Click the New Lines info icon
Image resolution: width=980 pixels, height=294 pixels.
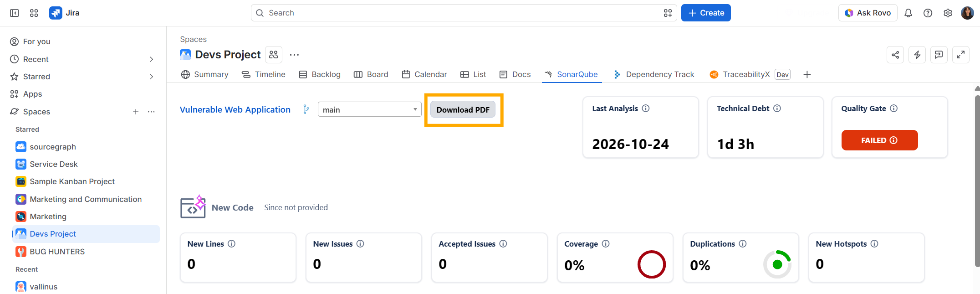click(x=231, y=244)
